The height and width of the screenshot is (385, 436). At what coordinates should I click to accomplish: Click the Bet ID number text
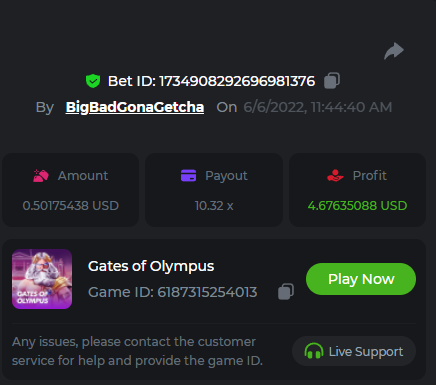[237, 81]
